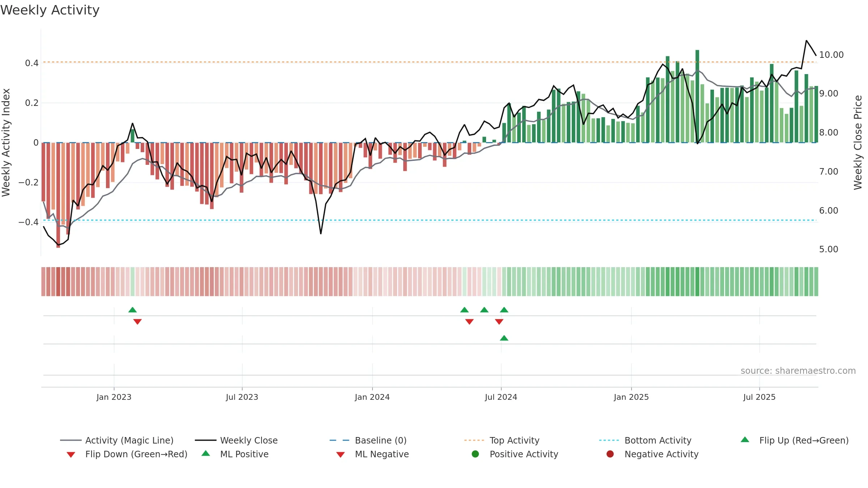Click the Weekly Activity Index axis title

click(6, 142)
